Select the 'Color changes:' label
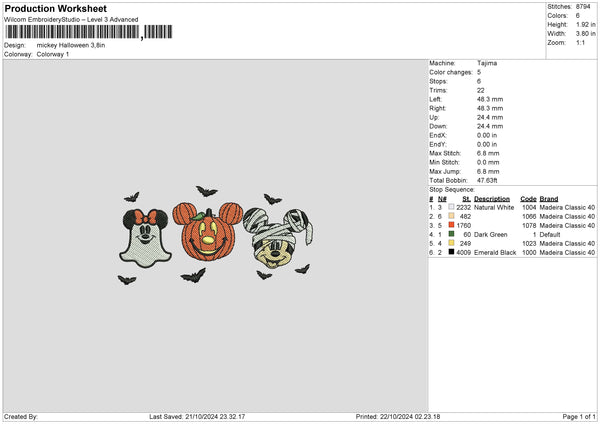600x424 pixels. click(451, 72)
